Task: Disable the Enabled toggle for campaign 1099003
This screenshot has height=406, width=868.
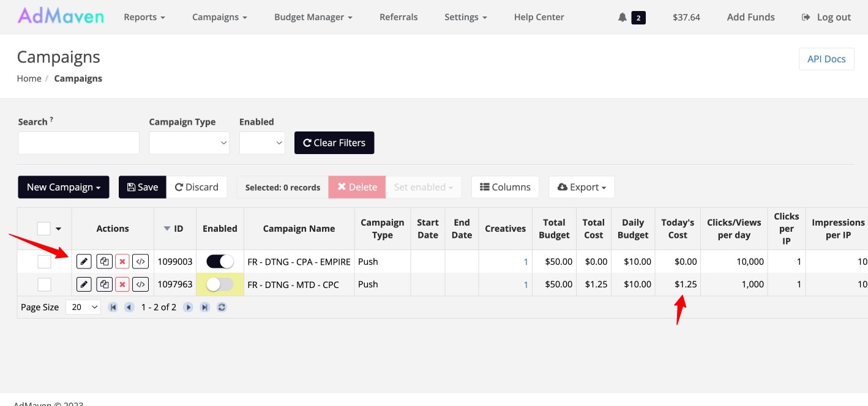Action: [219, 261]
